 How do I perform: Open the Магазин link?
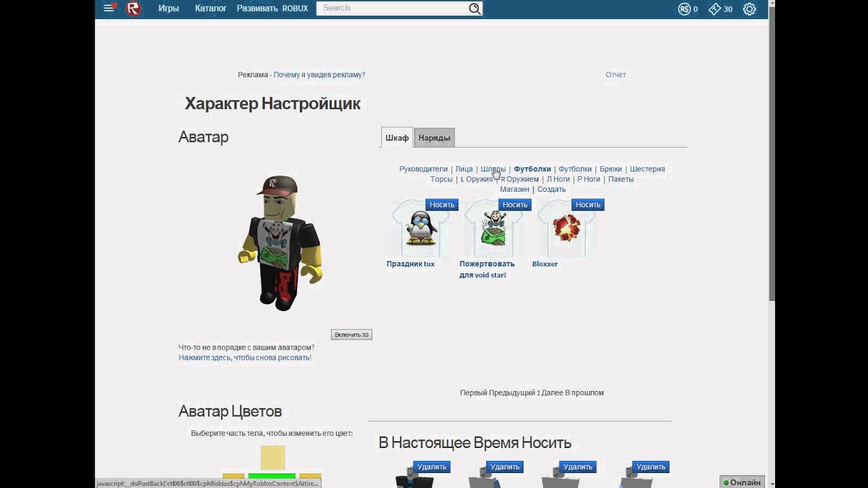point(514,189)
